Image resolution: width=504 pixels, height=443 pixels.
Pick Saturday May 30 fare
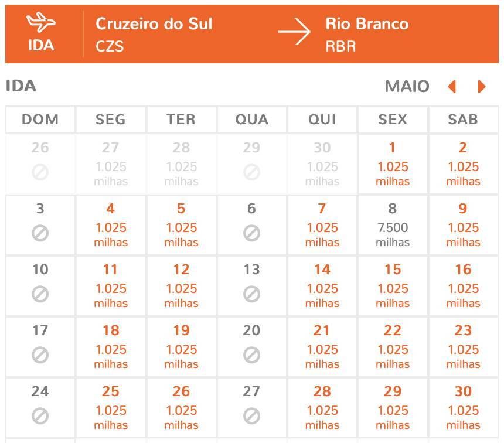pyautogui.click(x=463, y=408)
